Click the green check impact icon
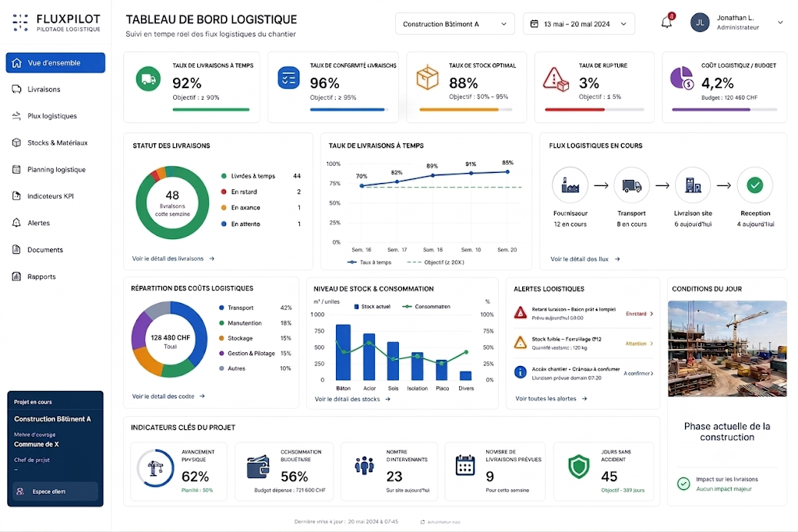Viewport: 798px width, 532px height. tap(683, 484)
